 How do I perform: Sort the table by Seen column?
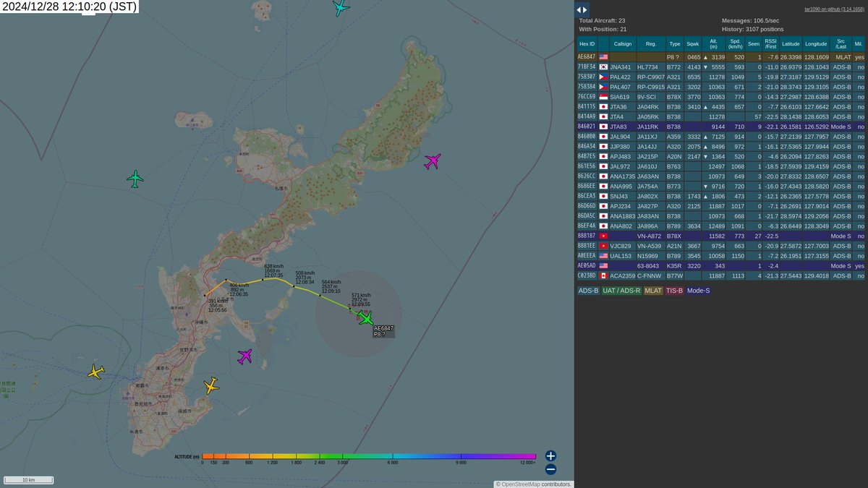754,44
